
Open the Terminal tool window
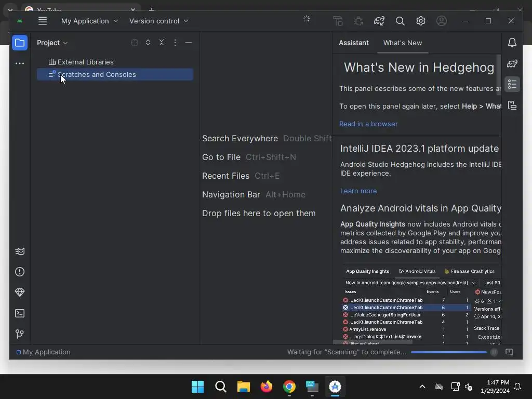pyautogui.click(x=20, y=313)
